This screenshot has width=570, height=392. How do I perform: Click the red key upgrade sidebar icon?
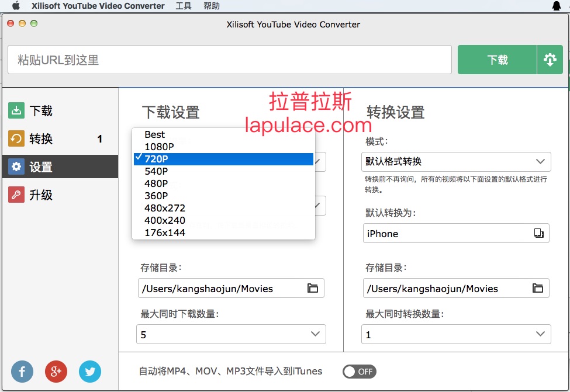coord(16,195)
